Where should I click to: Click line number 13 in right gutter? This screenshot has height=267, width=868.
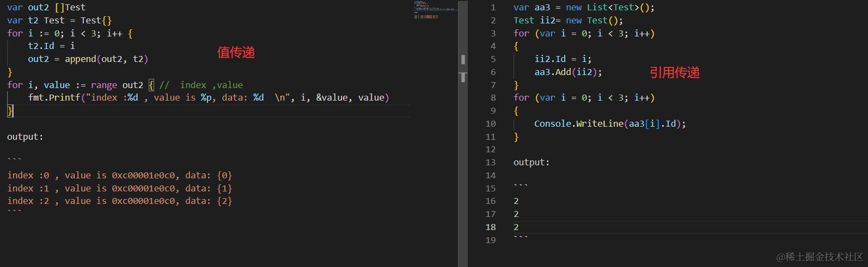(491, 162)
